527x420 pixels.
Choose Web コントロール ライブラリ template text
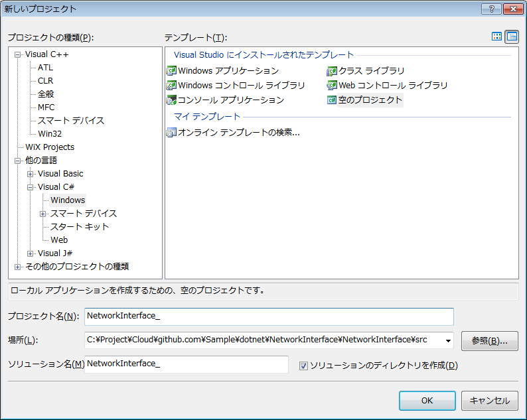pyautogui.click(x=393, y=86)
